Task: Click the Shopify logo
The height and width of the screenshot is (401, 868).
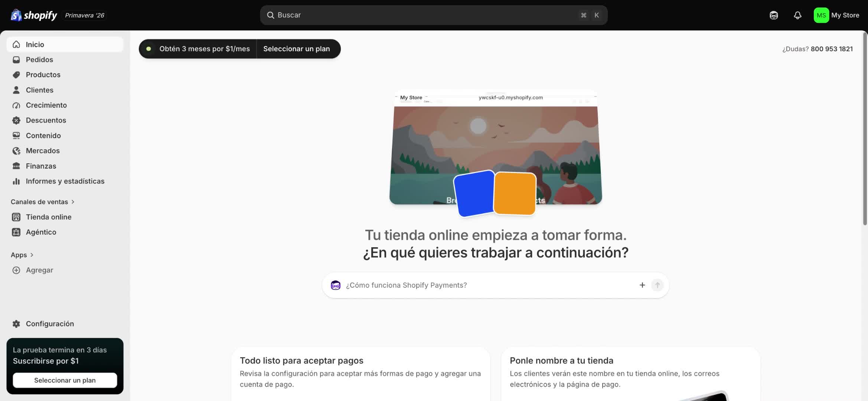Action: pyautogui.click(x=34, y=15)
